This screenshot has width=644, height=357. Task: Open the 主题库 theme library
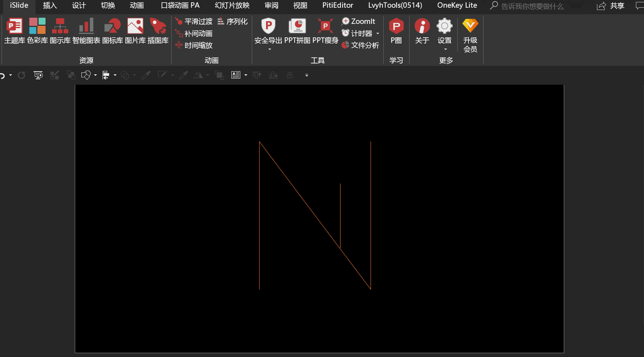tap(15, 31)
